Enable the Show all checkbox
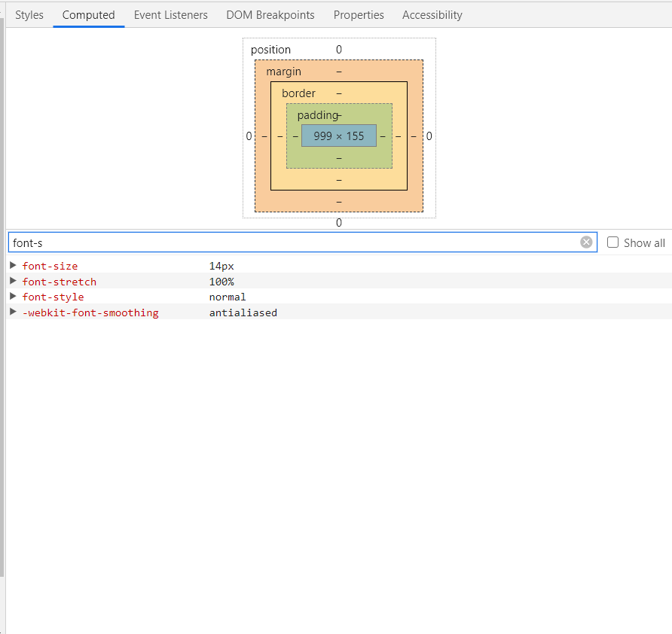 coord(612,242)
